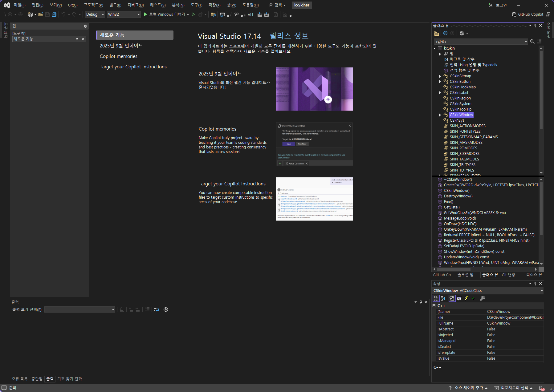Pin the Class View panel
Screen dimensions: 554x392
(535, 26)
